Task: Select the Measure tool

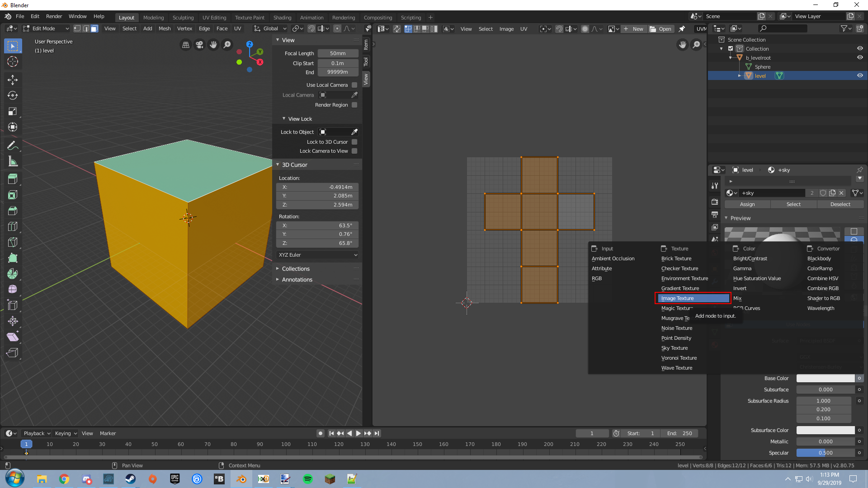Action: pyautogui.click(x=13, y=161)
